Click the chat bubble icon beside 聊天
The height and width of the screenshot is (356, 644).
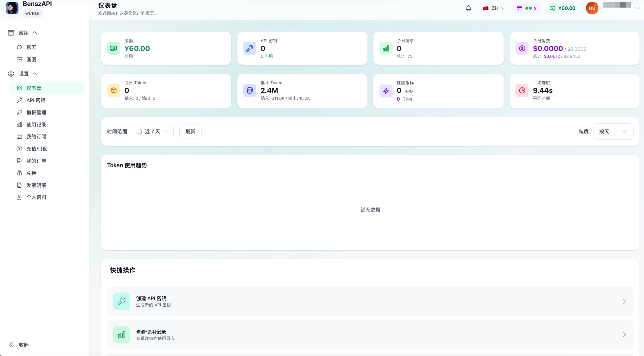tap(19, 47)
